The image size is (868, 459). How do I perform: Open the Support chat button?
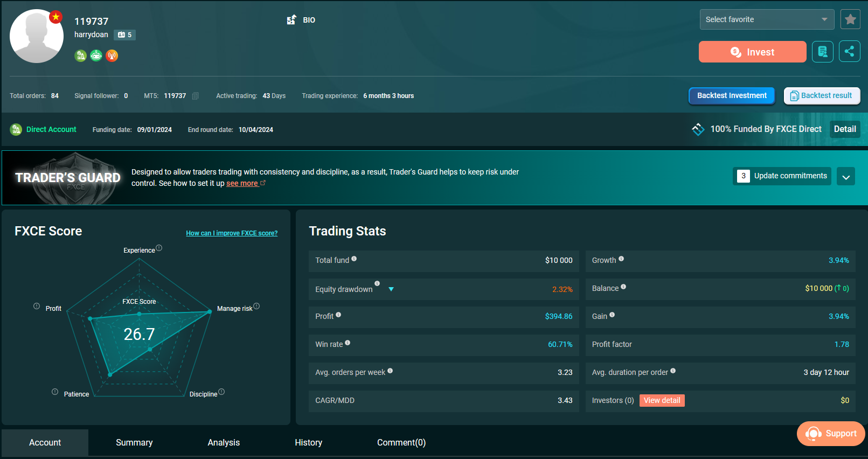click(x=831, y=434)
